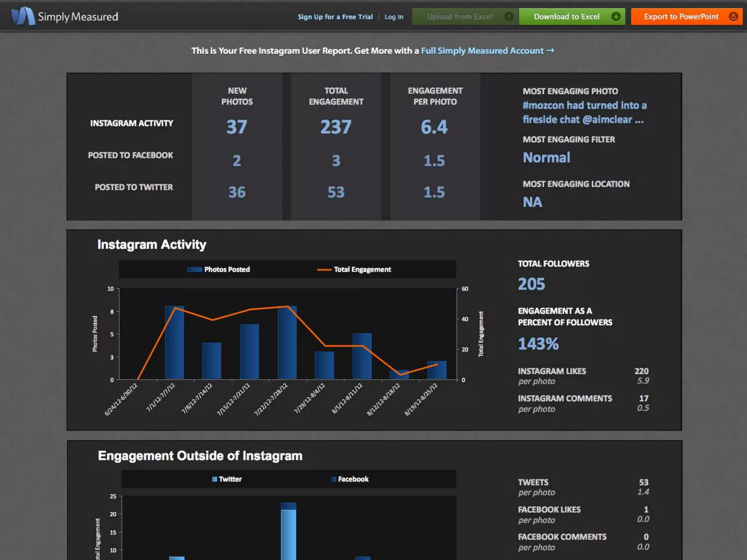Click the PowerPoint export icon on the orange button
Viewport: 747px width, 560px height.
point(733,17)
